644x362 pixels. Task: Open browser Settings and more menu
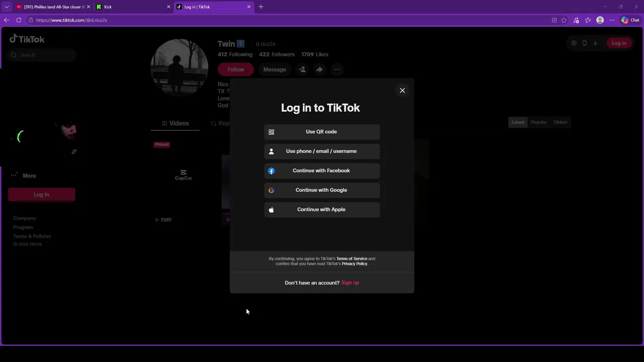pyautogui.click(x=612, y=20)
